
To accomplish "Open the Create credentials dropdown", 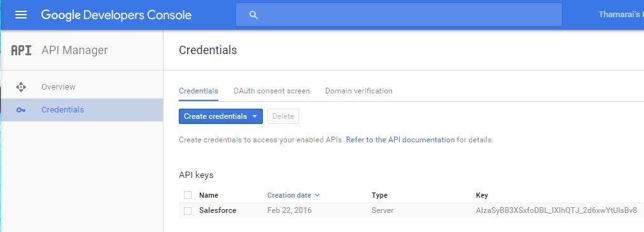I will [x=221, y=116].
